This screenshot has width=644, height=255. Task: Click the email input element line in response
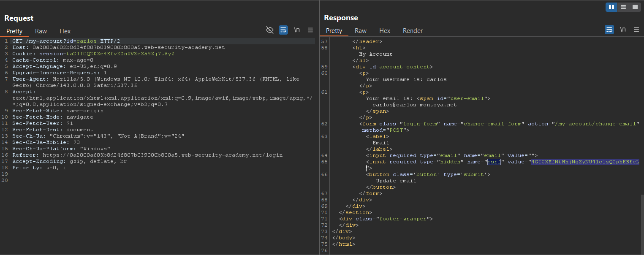tap(451, 155)
